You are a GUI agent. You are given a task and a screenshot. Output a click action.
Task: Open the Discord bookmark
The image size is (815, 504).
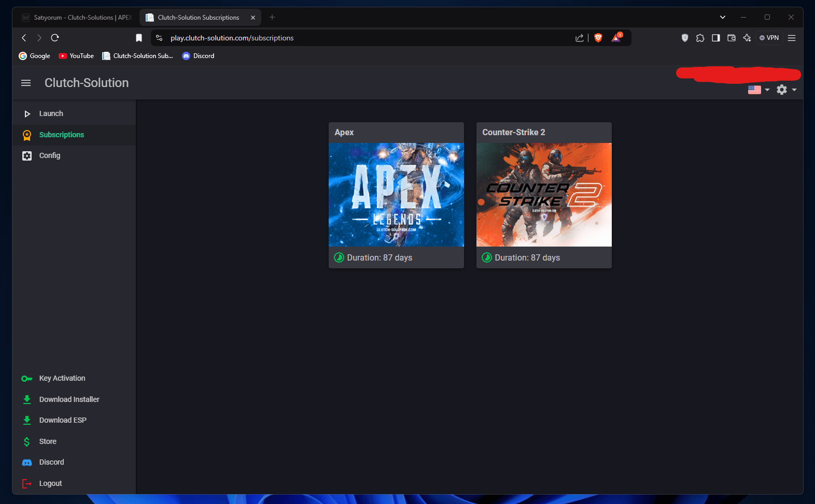198,56
